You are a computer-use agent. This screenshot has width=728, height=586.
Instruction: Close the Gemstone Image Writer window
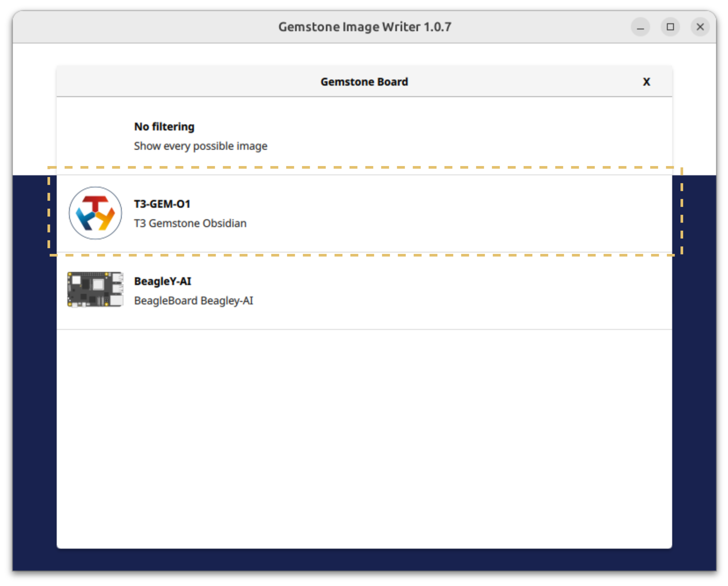700,27
